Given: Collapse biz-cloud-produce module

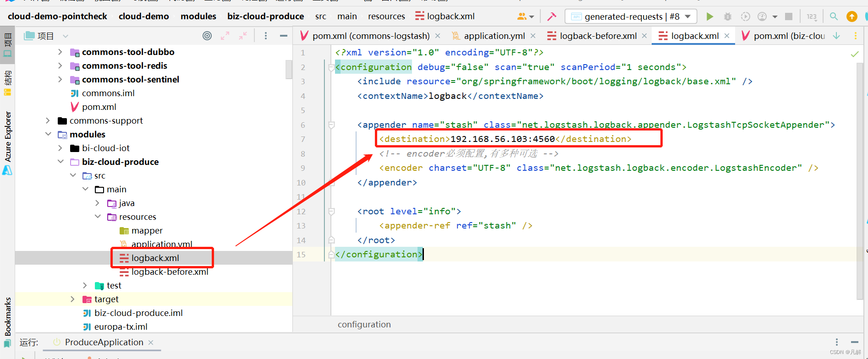Looking at the screenshot, I should pos(60,162).
